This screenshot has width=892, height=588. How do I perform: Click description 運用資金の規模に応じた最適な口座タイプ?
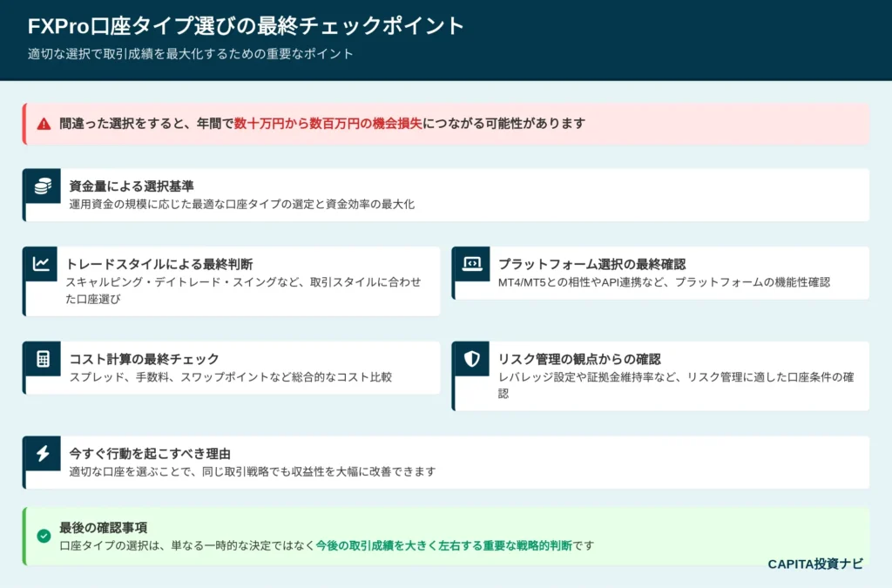point(242,204)
